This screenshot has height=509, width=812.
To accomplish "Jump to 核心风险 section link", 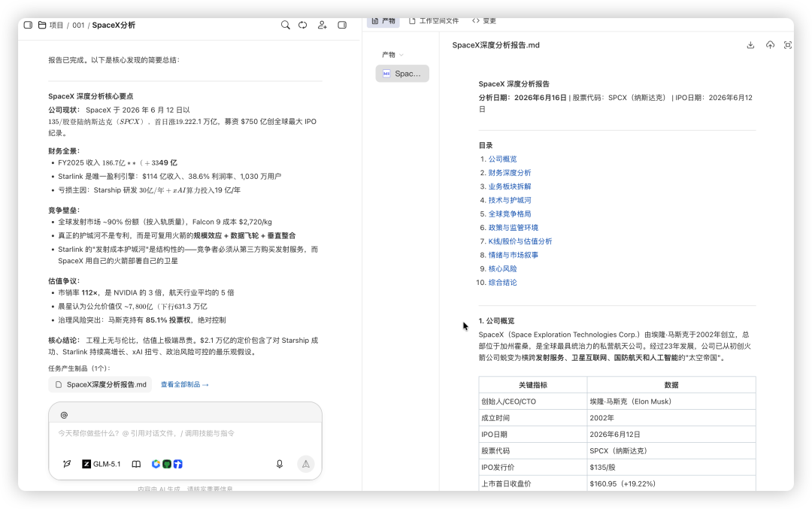I will (x=502, y=268).
